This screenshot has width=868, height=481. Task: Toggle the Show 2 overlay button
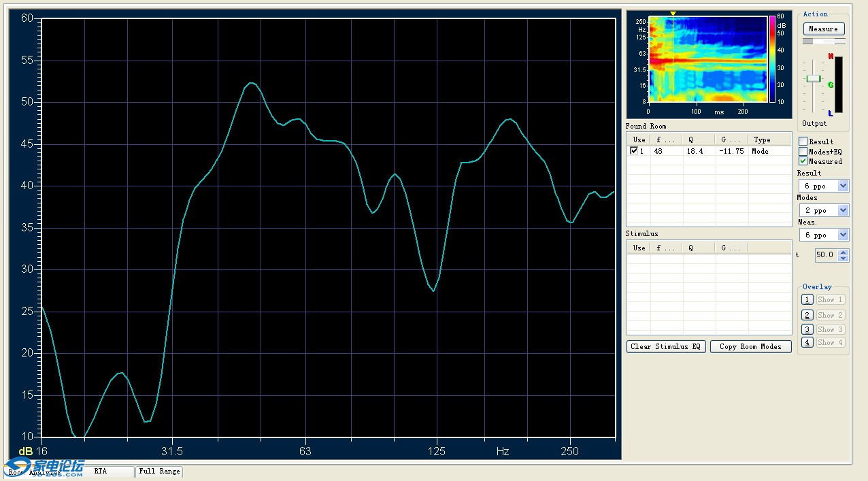pyautogui.click(x=831, y=315)
